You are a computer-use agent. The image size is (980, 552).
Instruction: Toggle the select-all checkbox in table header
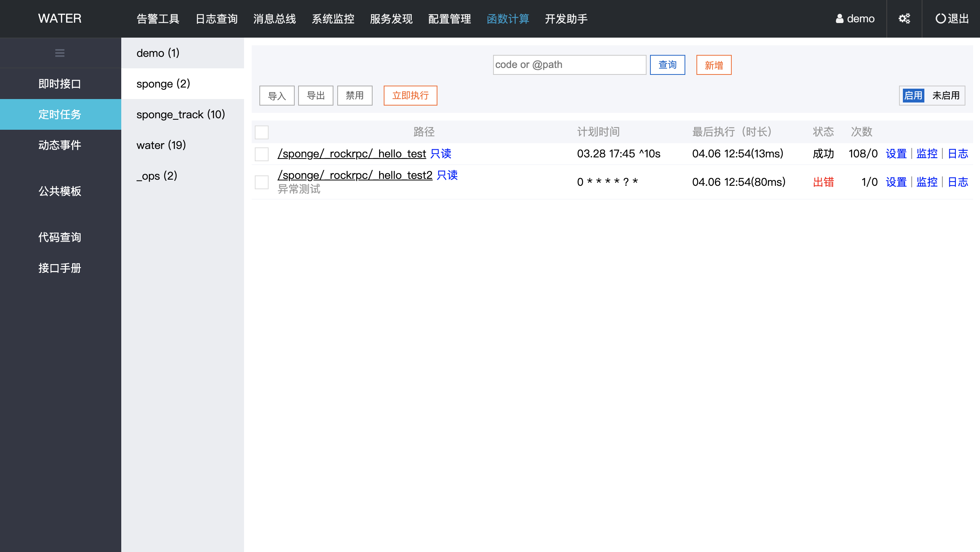pyautogui.click(x=262, y=132)
